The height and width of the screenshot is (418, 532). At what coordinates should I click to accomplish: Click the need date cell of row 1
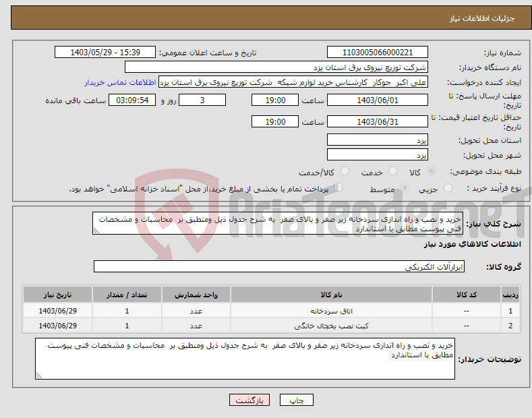[x=58, y=311]
